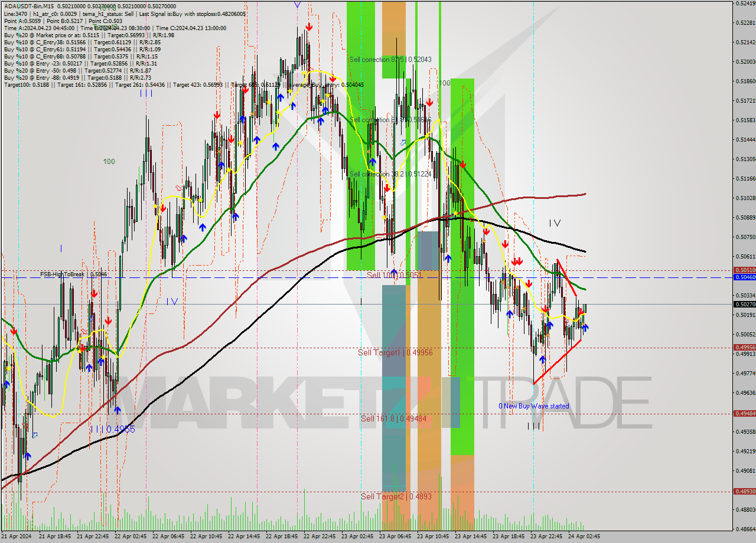Click the '22 Apr 02:45' time axis label
This screenshot has height=543, width=756.
pos(131,537)
